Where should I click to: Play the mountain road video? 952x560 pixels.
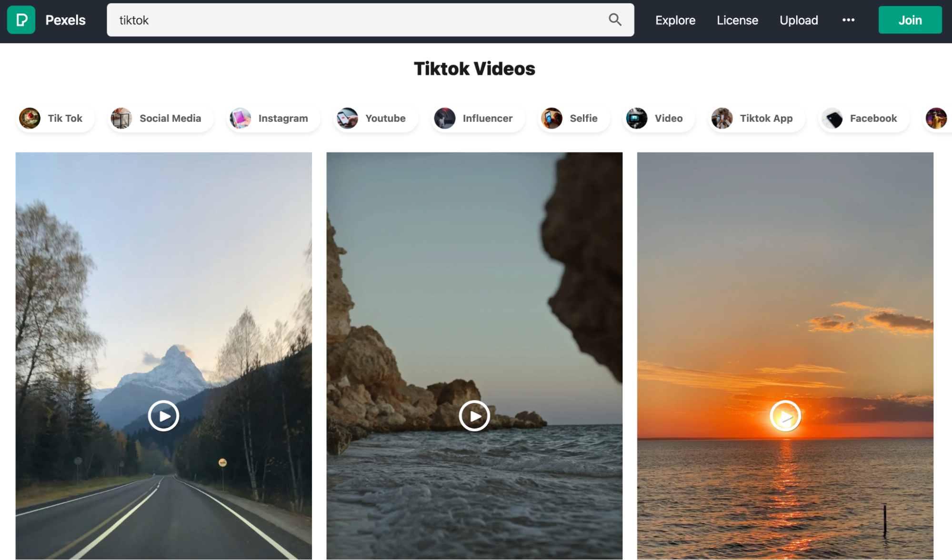click(x=163, y=416)
